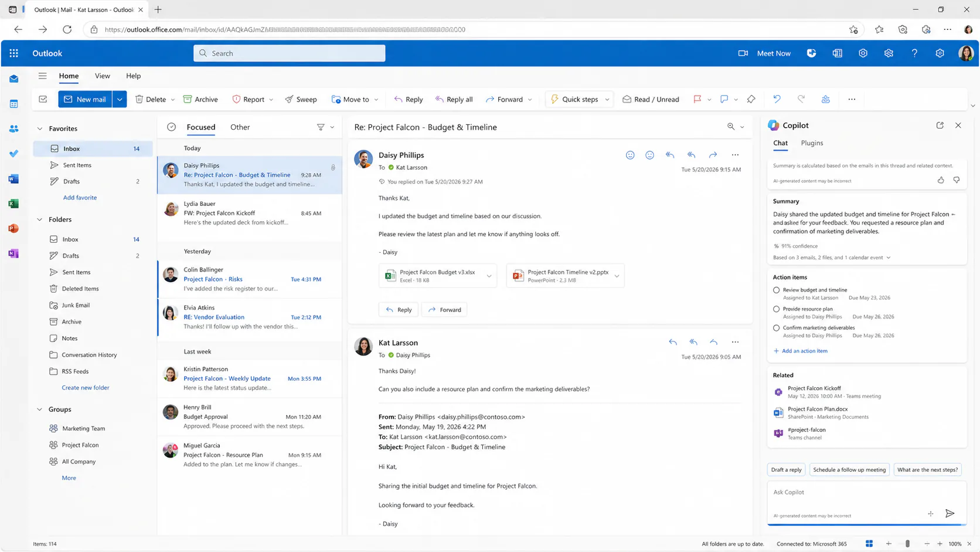Click the New mail button

click(85, 99)
